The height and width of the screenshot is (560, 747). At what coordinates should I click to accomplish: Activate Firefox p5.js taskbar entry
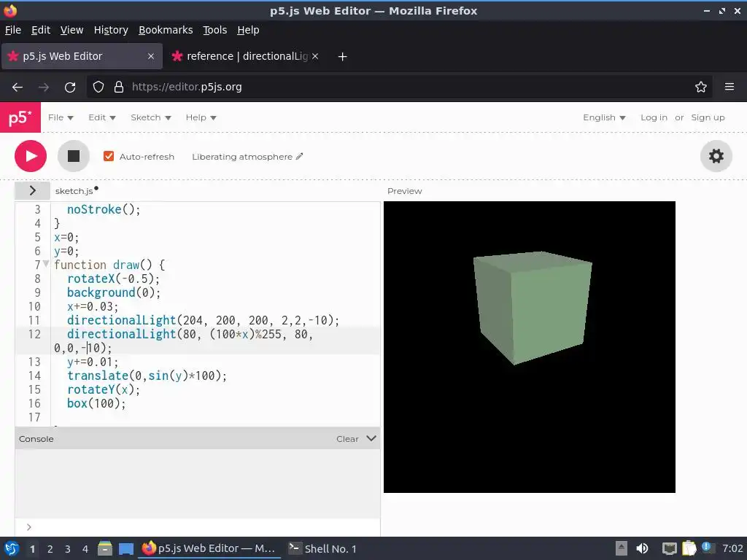[x=209, y=548]
